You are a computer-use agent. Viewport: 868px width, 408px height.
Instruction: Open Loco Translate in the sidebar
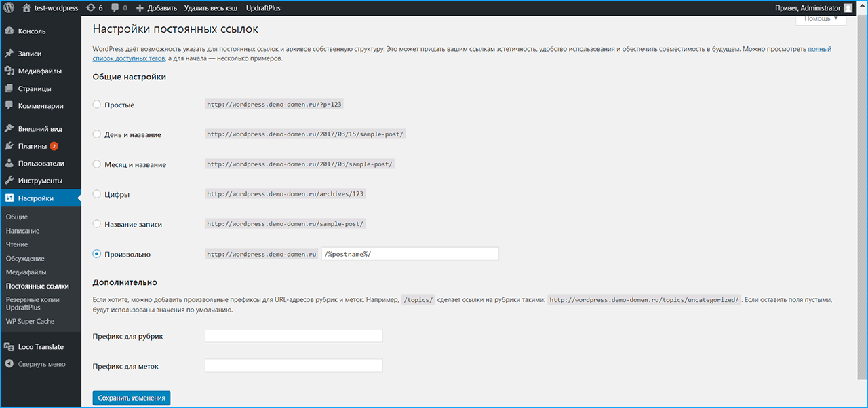[x=41, y=346]
